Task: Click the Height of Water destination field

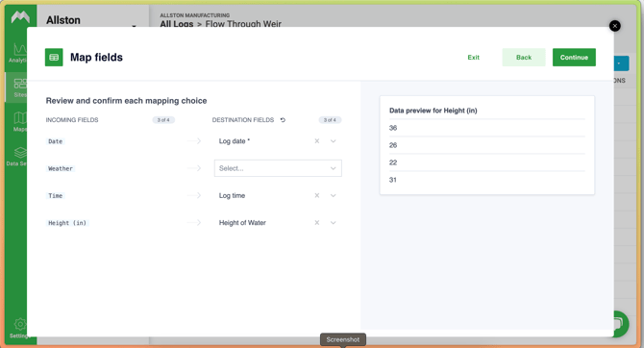Action: coord(278,223)
